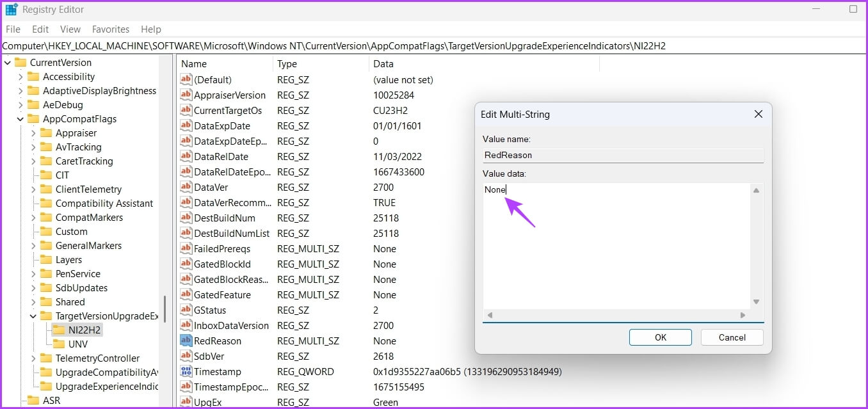Viewport: 868px width, 409px height.
Task: Open the View menu
Action: tap(70, 29)
